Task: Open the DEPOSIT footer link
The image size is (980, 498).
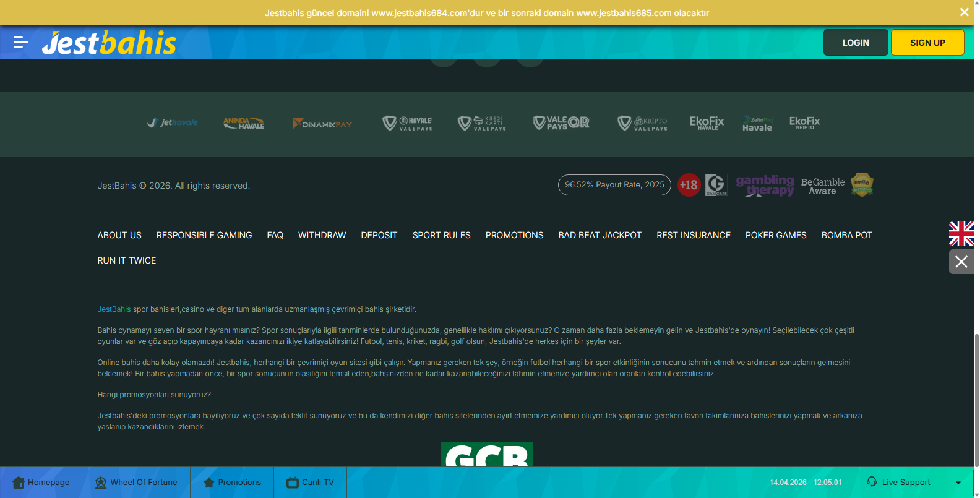Action: click(x=379, y=235)
